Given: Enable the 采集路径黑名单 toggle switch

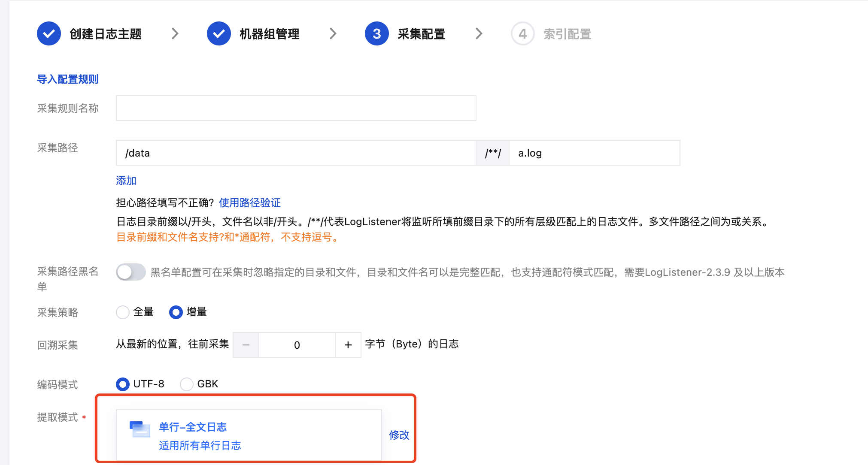Looking at the screenshot, I should [131, 272].
